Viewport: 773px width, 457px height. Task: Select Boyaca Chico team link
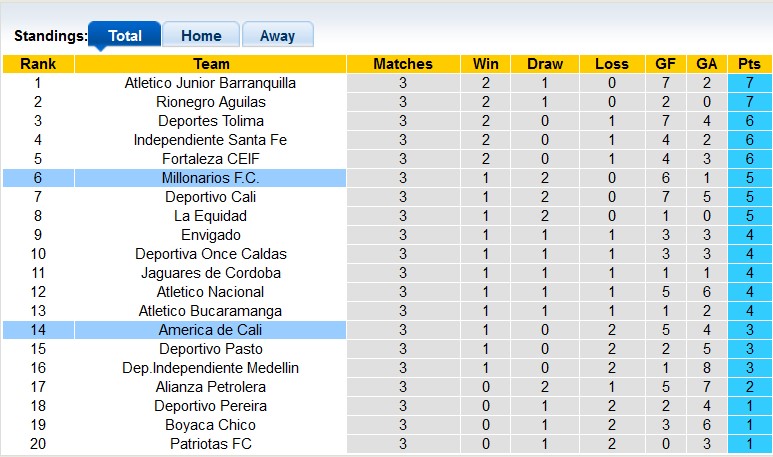(x=210, y=425)
